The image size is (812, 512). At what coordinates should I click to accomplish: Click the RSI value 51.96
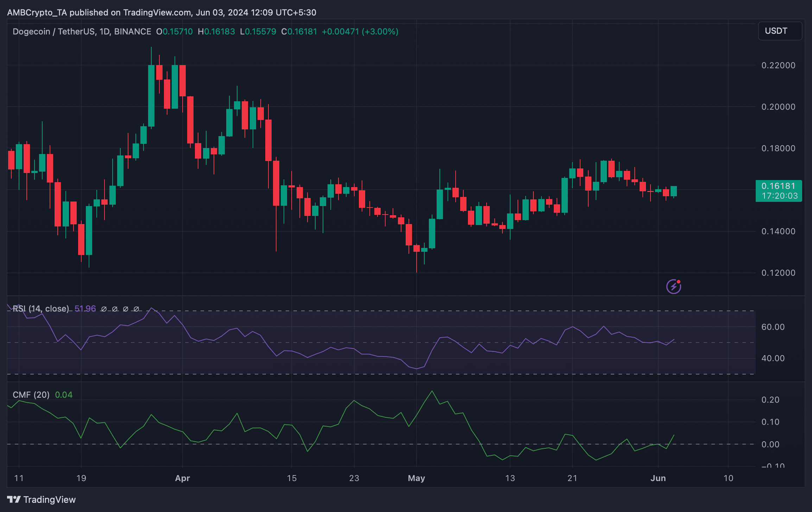(85, 309)
